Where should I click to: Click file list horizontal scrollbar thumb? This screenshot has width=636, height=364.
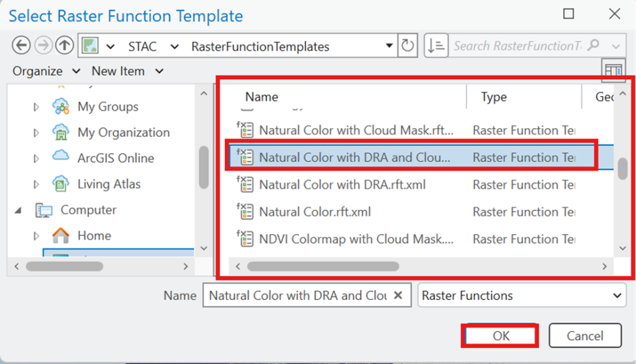coord(323,267)
